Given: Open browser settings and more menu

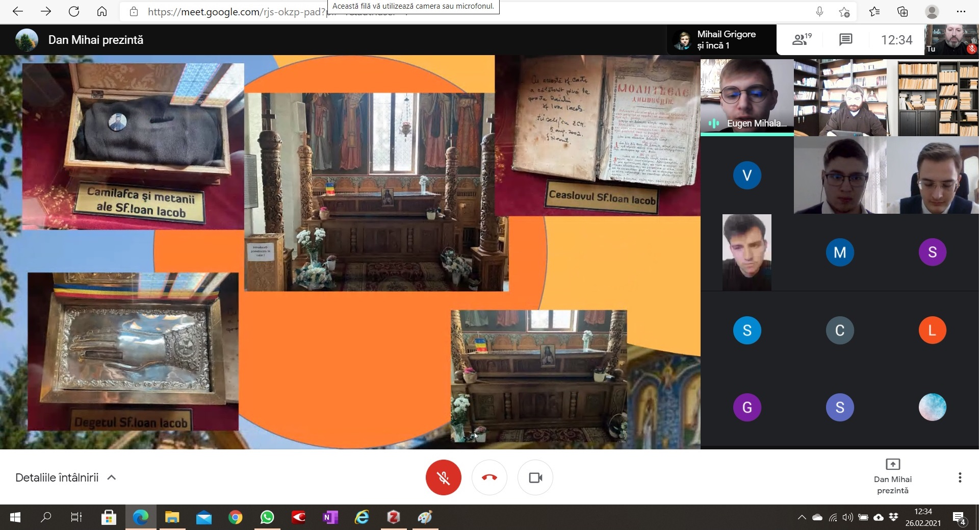Looking at the screenshot, I should coord(961,12).
